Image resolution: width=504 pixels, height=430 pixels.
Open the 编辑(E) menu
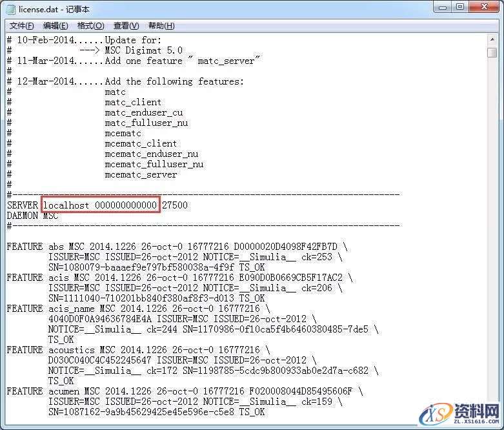[55, 26]
